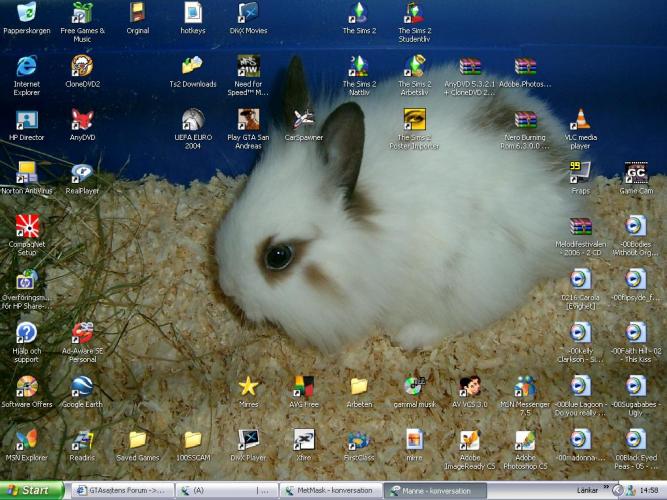Open the Papperskorgen recycle bin icon
Screen dimensions: 667x500
click(27, 13)
